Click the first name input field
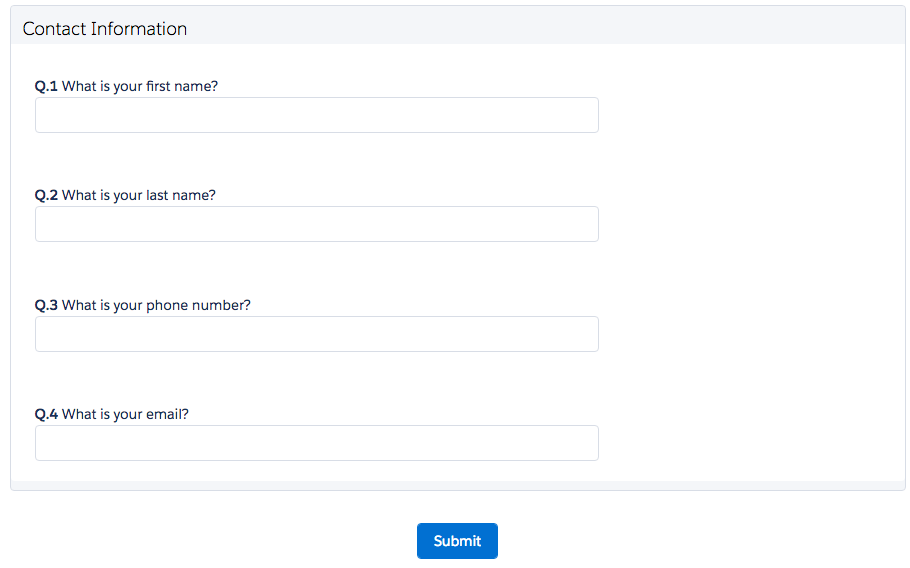The image size is (910, 568). coord(316,115)
